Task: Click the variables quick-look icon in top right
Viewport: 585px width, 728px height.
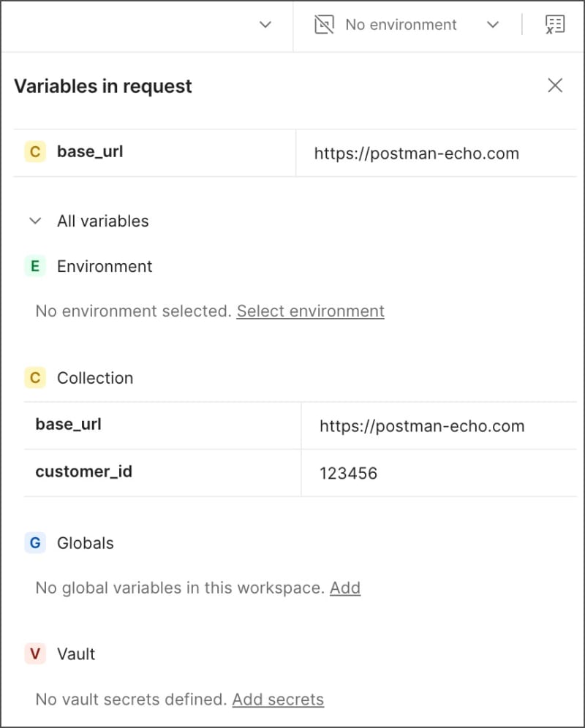Action: [x=555, y=25]
